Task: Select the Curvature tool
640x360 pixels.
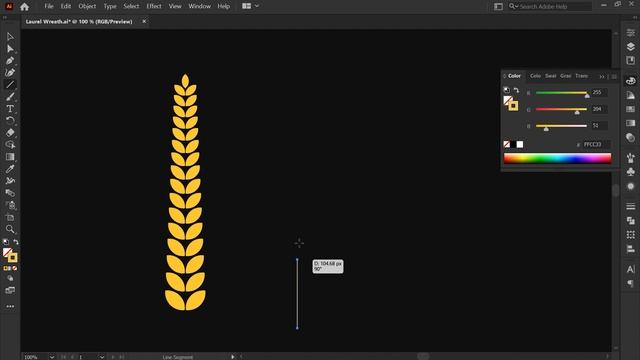Action: [x=10, y=73]
